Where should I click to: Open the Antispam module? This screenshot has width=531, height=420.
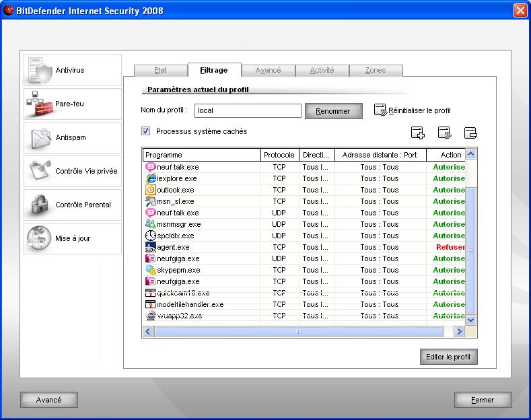[73, 137]
